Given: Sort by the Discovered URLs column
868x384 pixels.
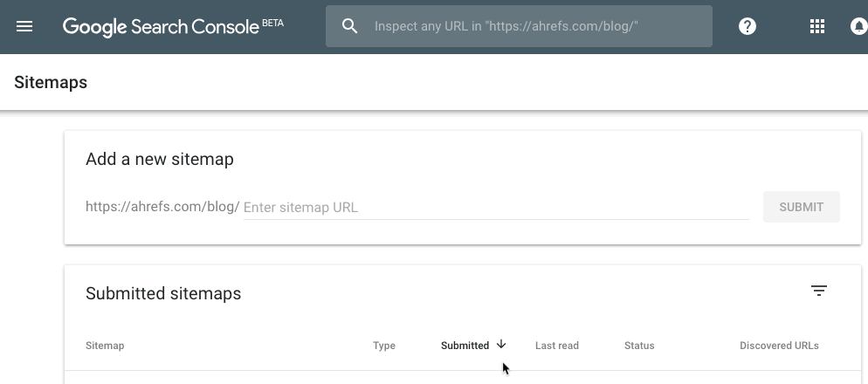Looking at the screenshot, I should pyautogui.click(x=779, y=346).
